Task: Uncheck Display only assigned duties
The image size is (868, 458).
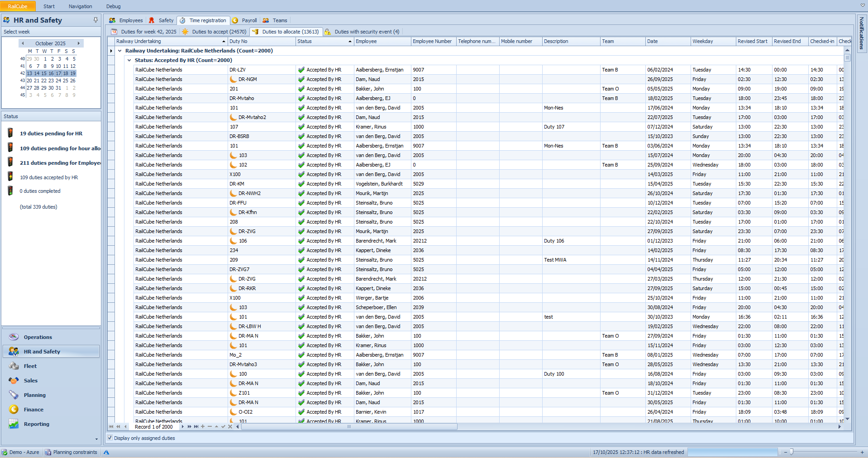Action: coord(110,438)
